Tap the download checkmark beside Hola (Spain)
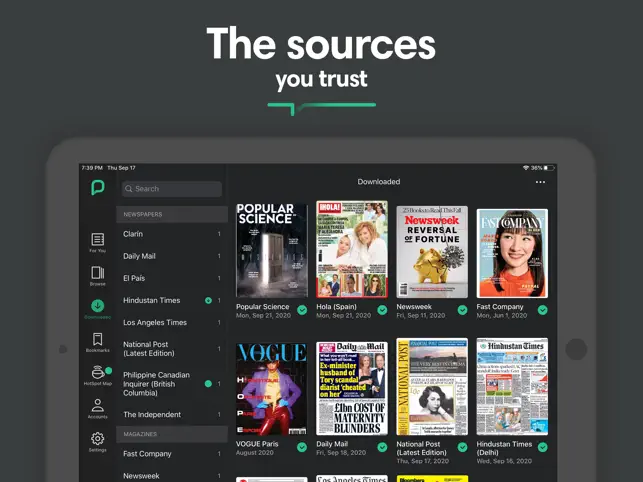The height and width of the screenshot is (482, 643). point(382,310)
